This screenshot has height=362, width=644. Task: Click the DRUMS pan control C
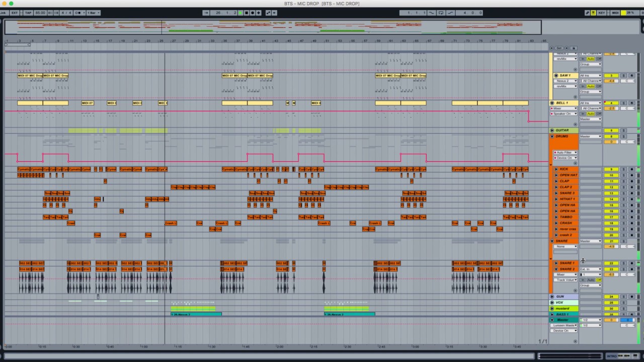pyautogui.click(x=627, y=142)
